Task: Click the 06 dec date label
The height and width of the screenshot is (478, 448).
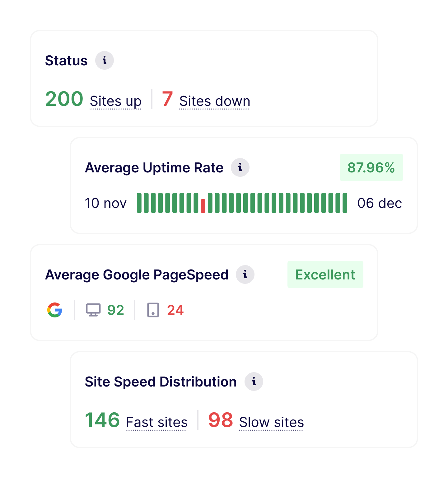Action: (x=380, y=203)
